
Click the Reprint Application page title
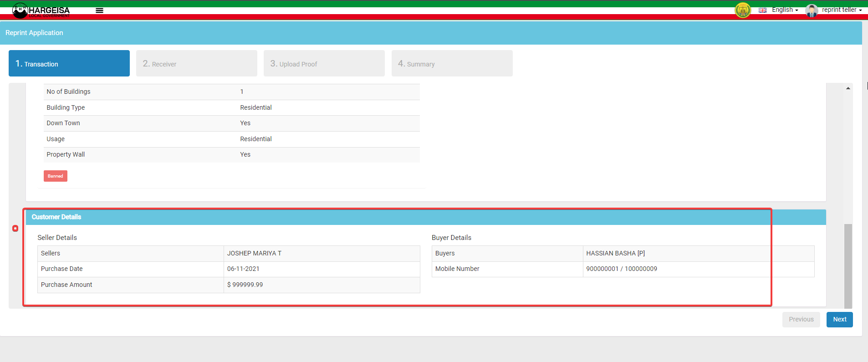34,33
